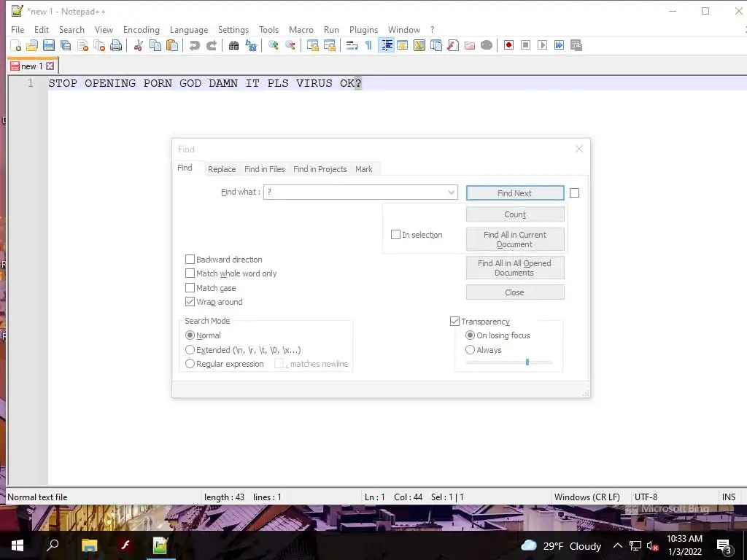Click the Zoom Out magnifier icon
The image size is (747, 560).
point(290,45)
